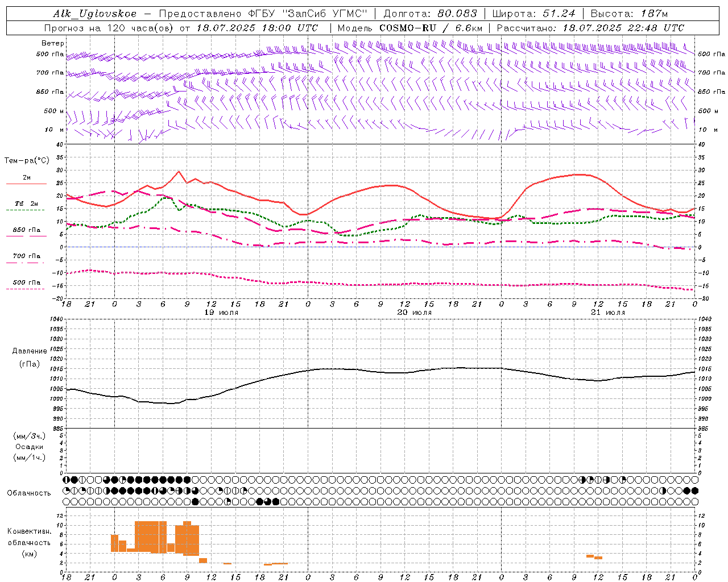Click the provider text "Предоставлено ФГБУ ЗапСиб УГМС"
This screenshot has height=582, width=728.
263,14
